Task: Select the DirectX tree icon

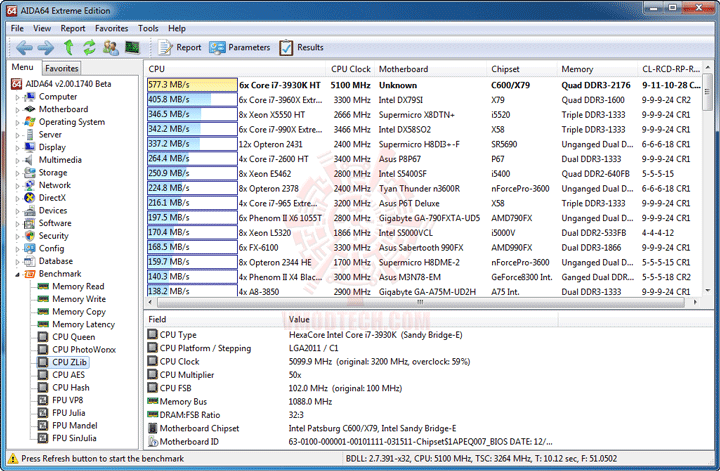Action: pos(30,198)
